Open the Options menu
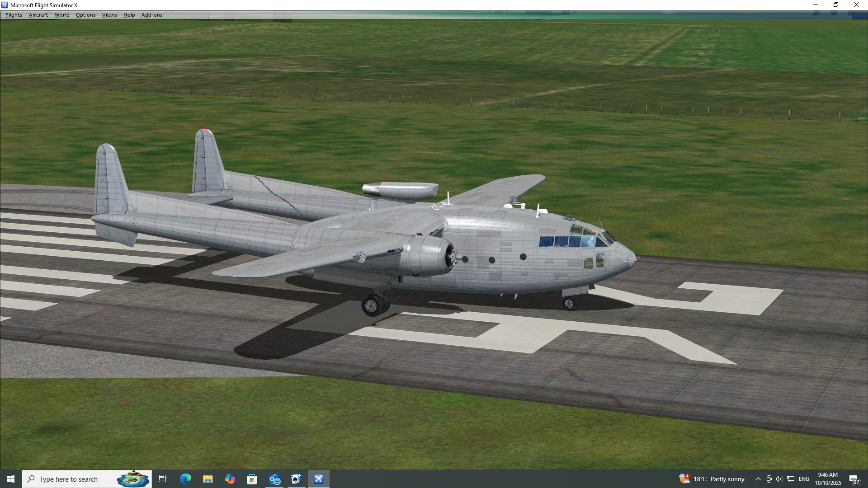868x488 pixels. point(85,15)
